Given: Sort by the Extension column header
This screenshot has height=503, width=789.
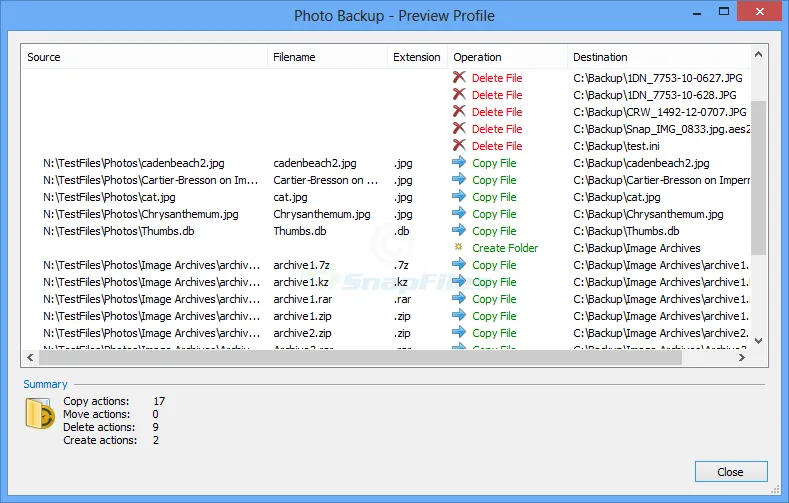Looking at the screenshot, I should click(x=417, y=57).
